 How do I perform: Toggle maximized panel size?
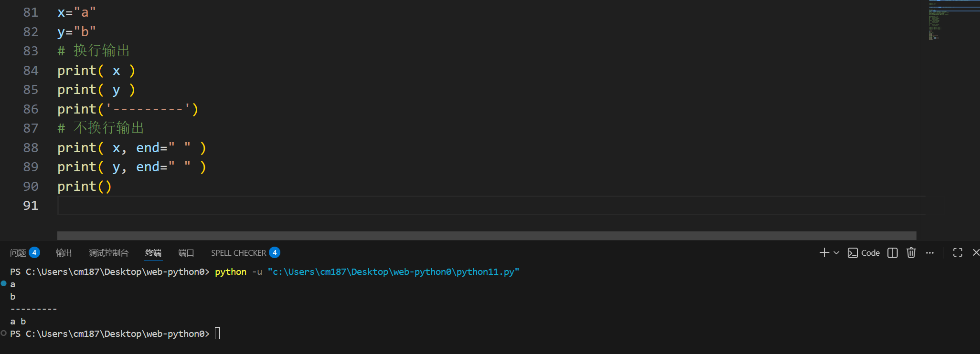(x=958, y=253)
